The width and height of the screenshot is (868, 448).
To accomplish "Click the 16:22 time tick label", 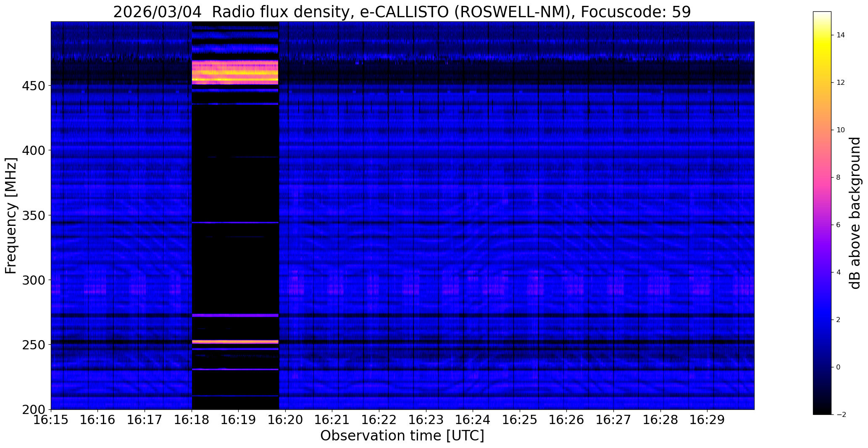I will point(379,419).
